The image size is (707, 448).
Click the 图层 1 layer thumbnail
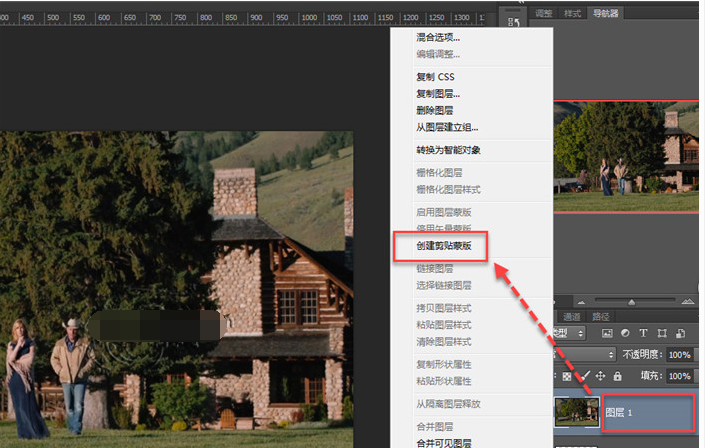pyautogui.click(x=577, y=411)
